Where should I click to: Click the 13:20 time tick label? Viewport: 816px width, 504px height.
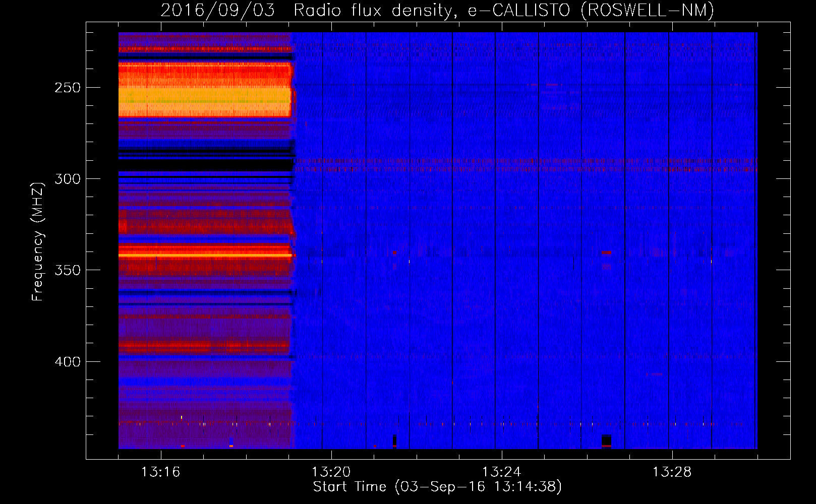pyautogui.click(x=331, y=472)
